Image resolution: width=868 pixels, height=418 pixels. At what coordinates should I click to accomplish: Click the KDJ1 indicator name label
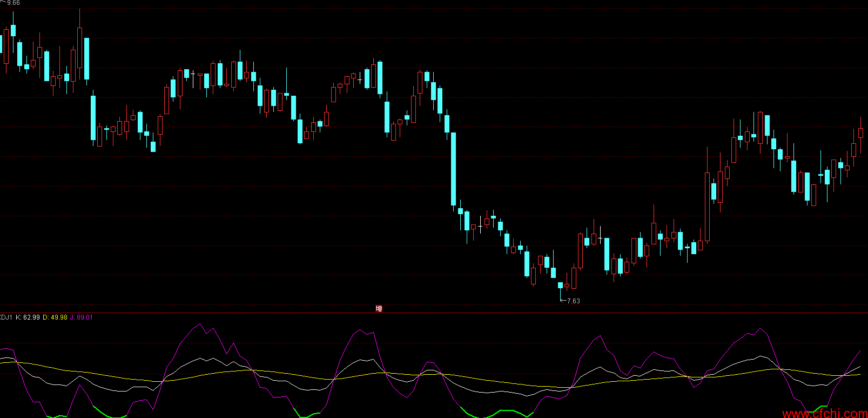6,317
